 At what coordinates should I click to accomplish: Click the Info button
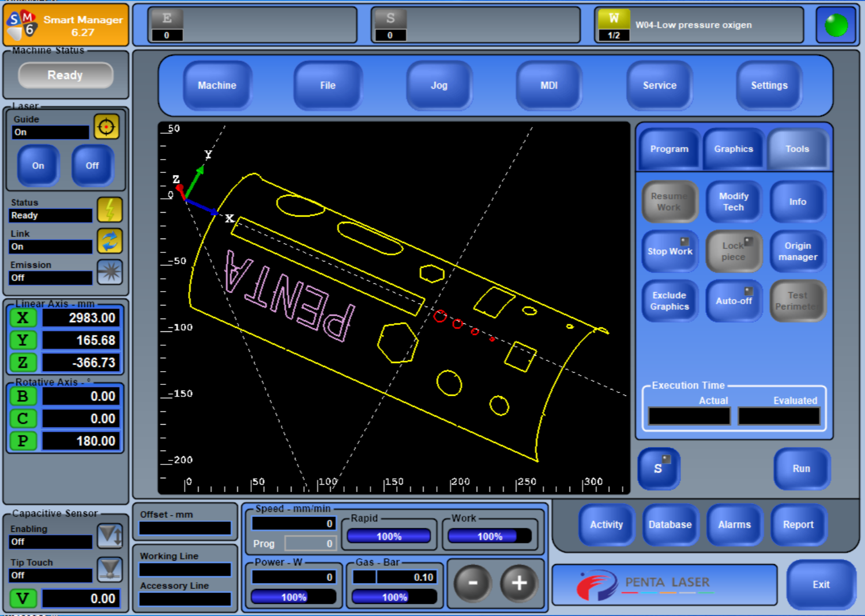[x=798, y=202]
